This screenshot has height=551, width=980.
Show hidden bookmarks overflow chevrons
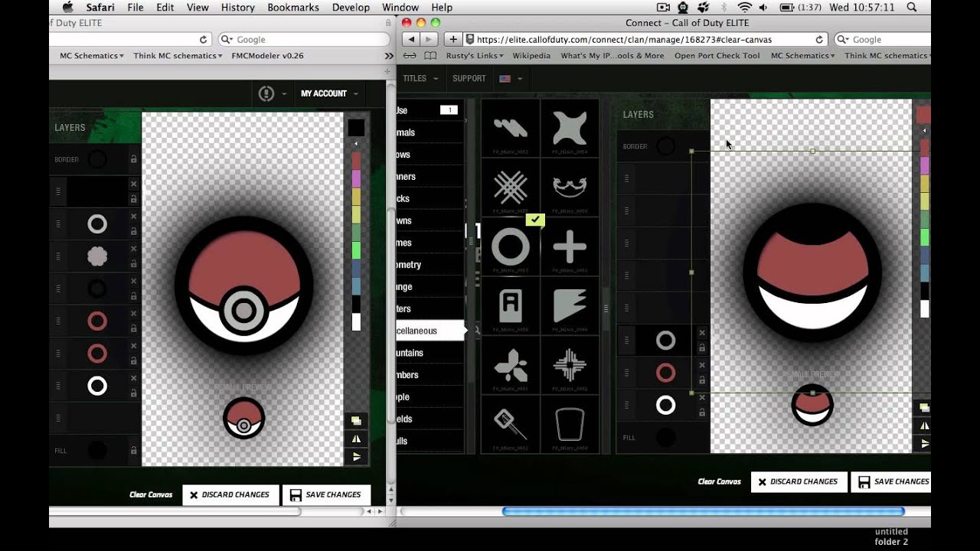[389, 56]
